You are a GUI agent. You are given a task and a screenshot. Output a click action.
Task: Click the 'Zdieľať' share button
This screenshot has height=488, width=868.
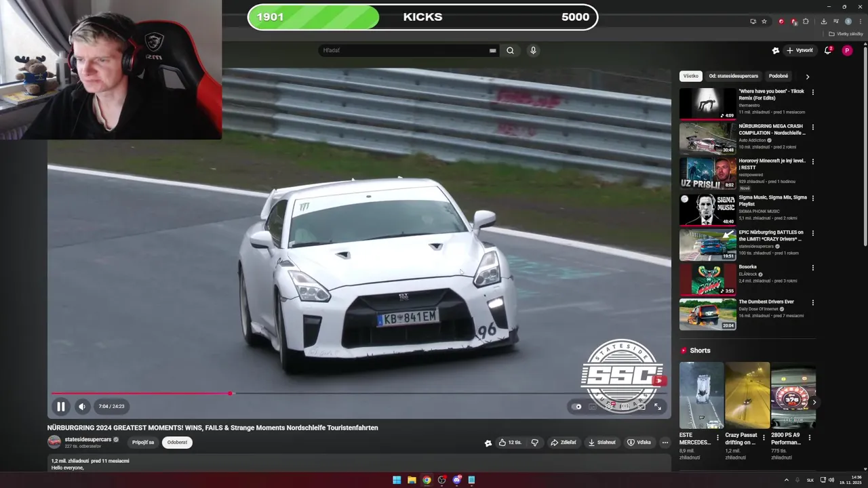[564, 443]
